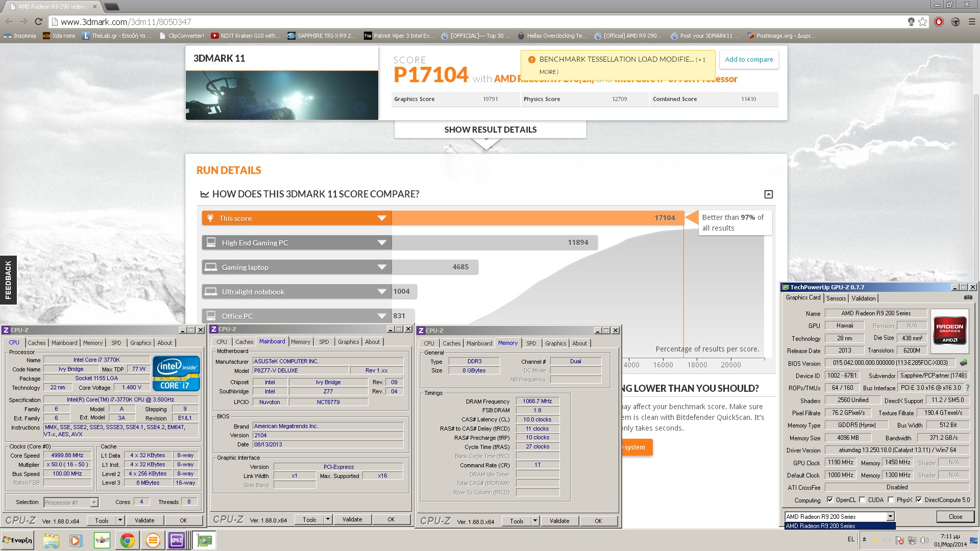Open the FEEDBACK side tab
The height and width of the screenshot is (551, 980).
(8, 280)
